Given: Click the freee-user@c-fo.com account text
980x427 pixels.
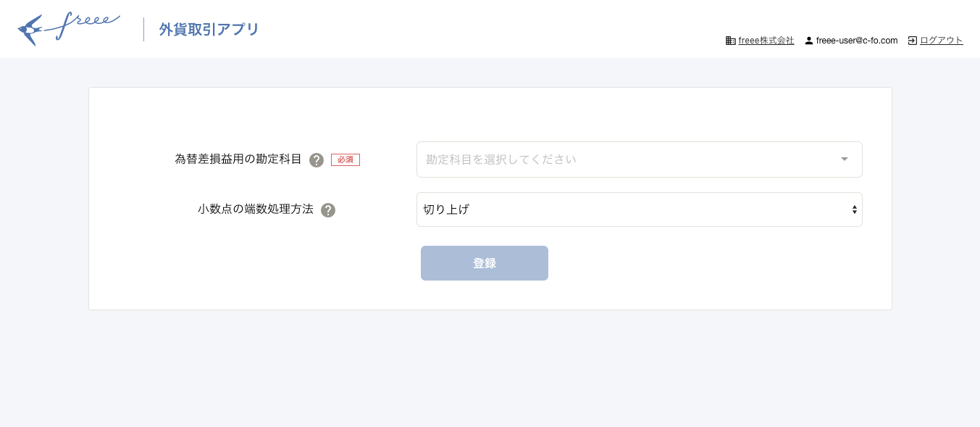Looking at the screenshot, I should 857,41.
